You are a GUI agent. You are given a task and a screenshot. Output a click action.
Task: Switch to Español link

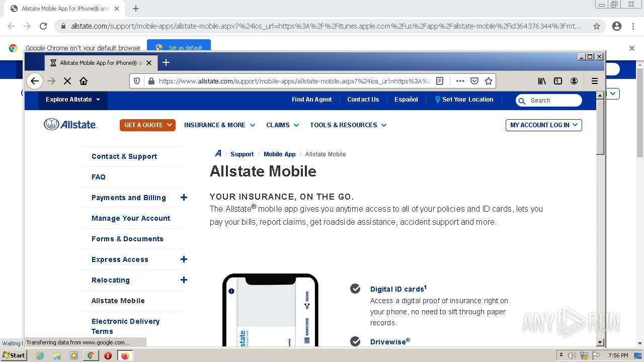(x=406, y=100)
